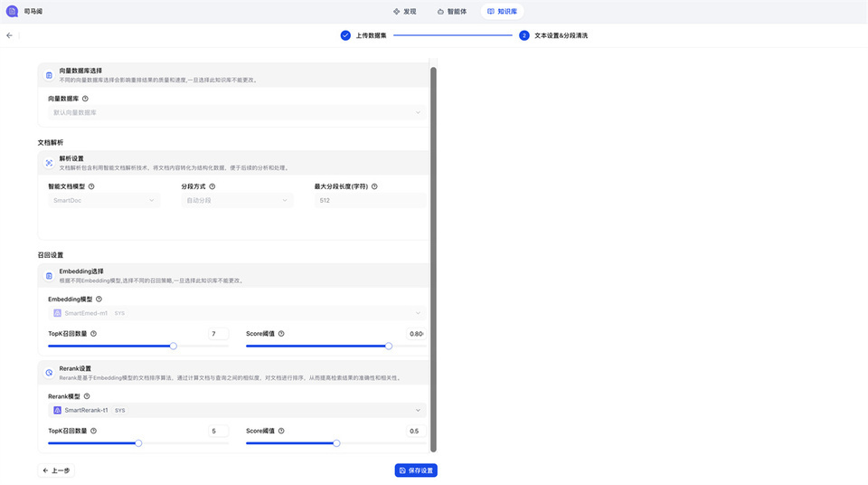
Task: Click help icon next to 向量数据库 label
Action: pyautogui.click(x=86, y=99)
